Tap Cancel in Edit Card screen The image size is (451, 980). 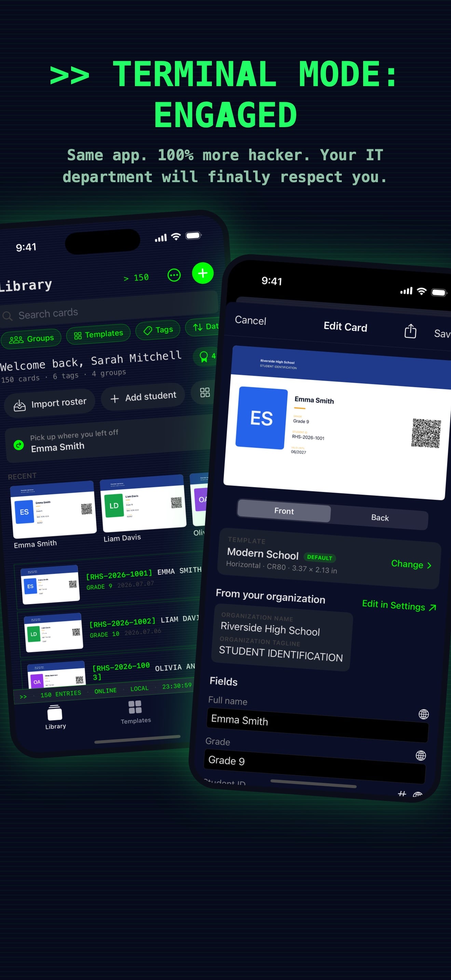coord(250,320)
